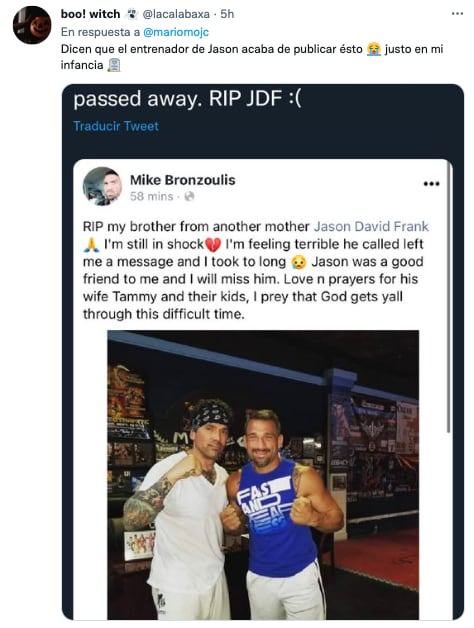Click the Mike Bronzoulis author name
Screen dimensions: 474x628
183,180
